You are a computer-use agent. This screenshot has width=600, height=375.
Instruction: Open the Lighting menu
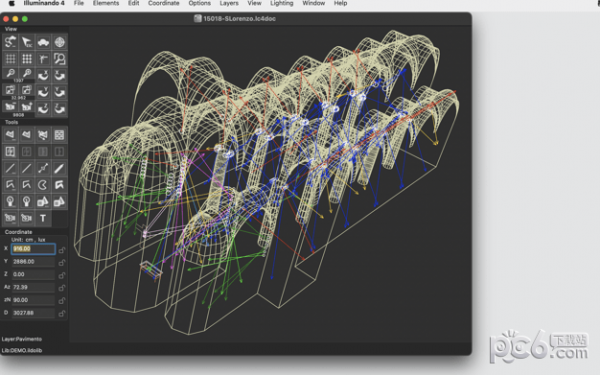[x=282, y=3]
